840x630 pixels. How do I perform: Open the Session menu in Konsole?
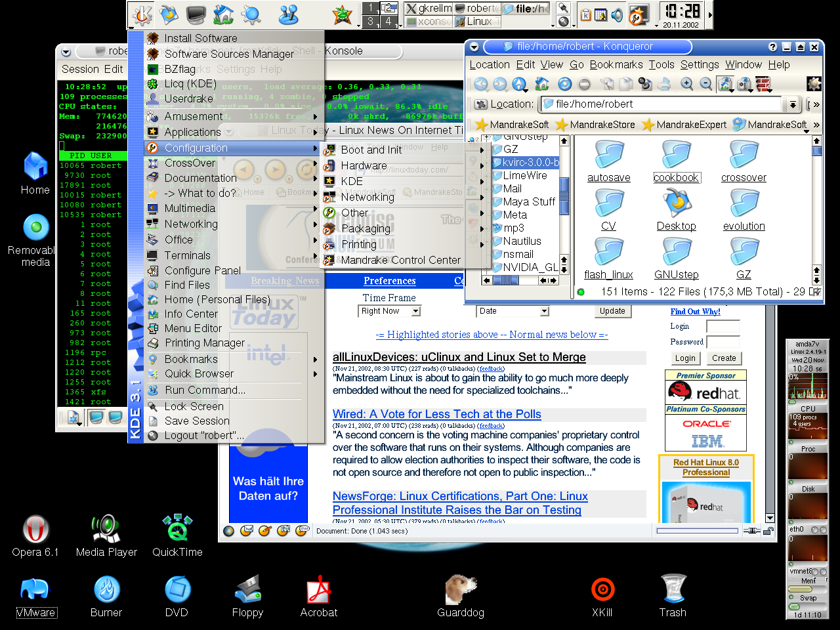tap(80, 69)
